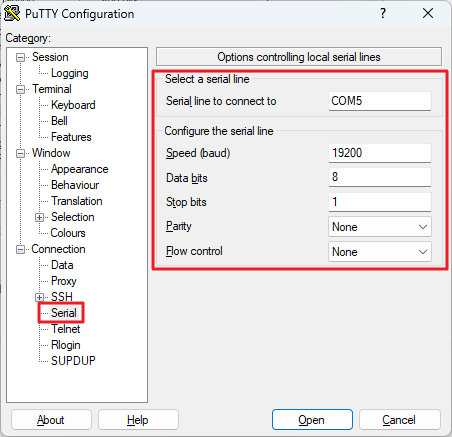Select the Logging category

[x=69, y=73]
